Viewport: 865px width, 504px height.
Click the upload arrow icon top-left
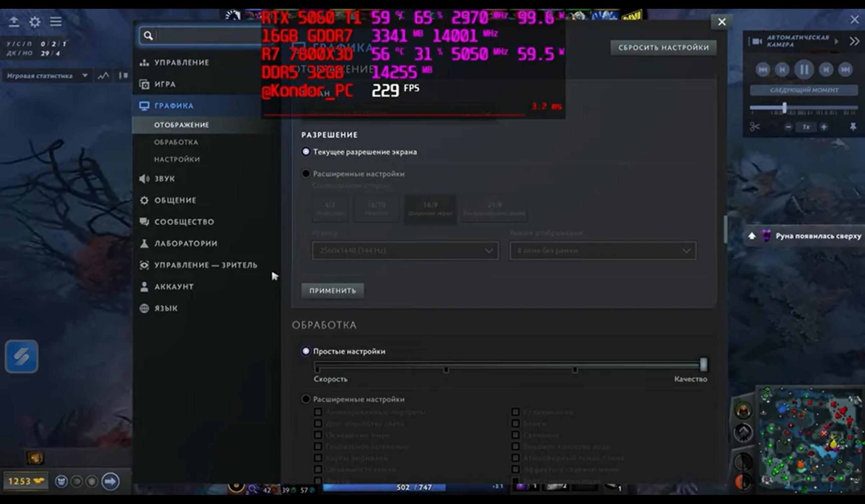[x=14, y=22]
